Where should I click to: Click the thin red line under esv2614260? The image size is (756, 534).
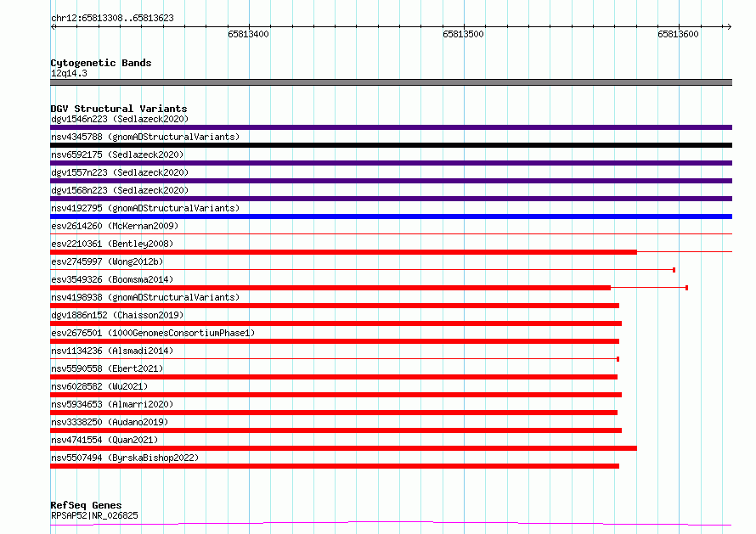391,234
